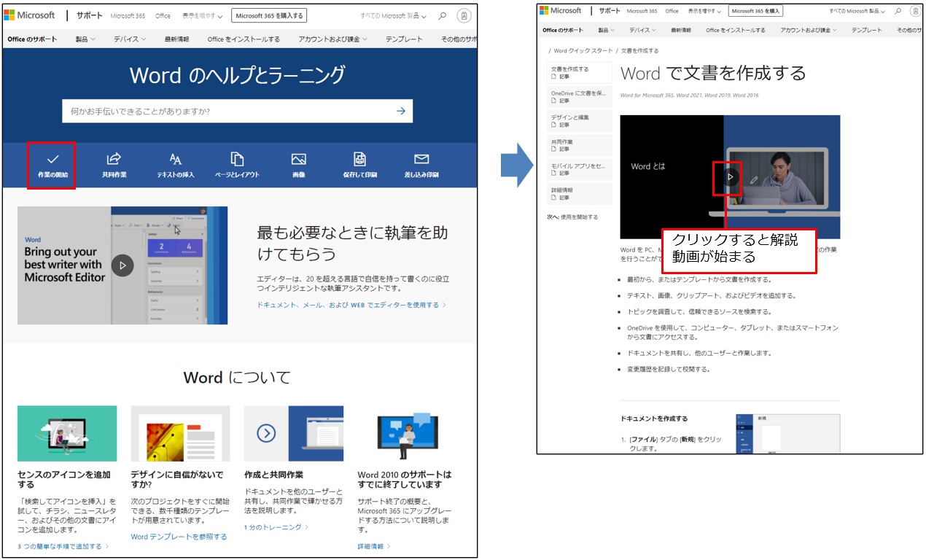Click 最新情報 on Word help page nav
Viewport: 926px width, 560px height.
177,39
